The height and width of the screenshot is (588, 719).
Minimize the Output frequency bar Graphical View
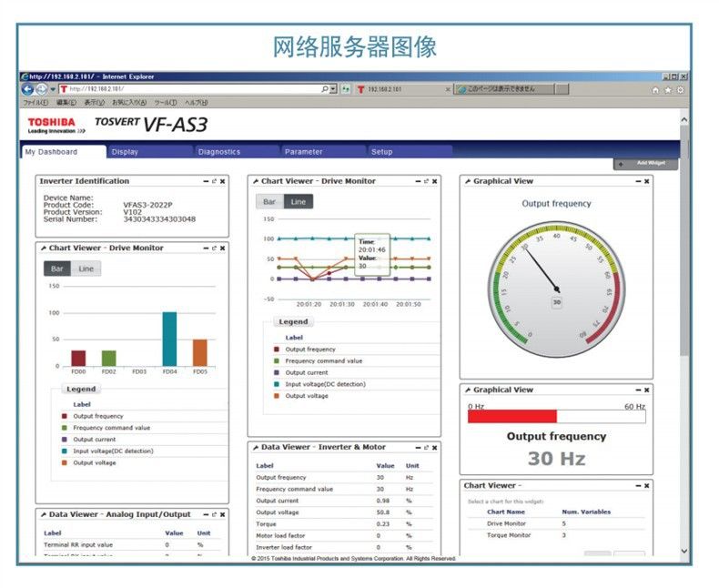(637, 390)
